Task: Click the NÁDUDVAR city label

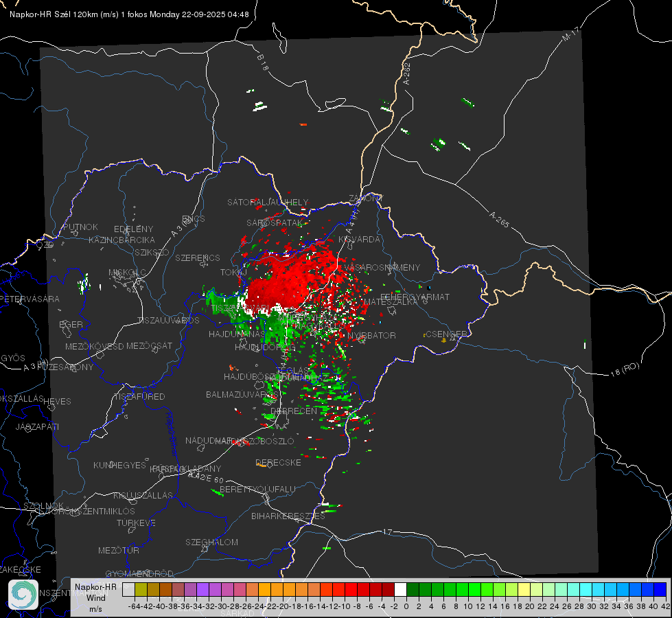Action: [x=209, y=440]
